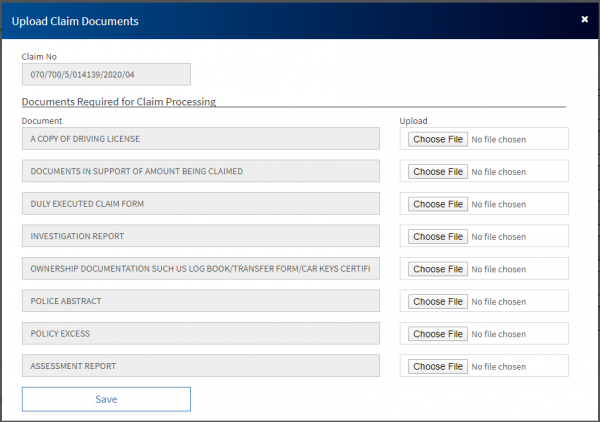
Task: Focus the Duly Executed Claim Form field
Action: [x=201, y=204]
